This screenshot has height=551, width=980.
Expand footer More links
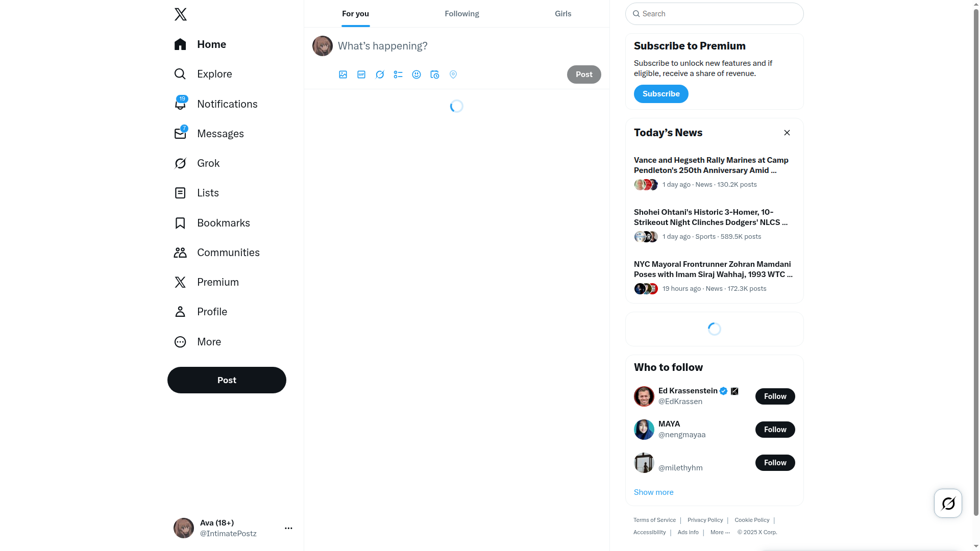[720, 532]
